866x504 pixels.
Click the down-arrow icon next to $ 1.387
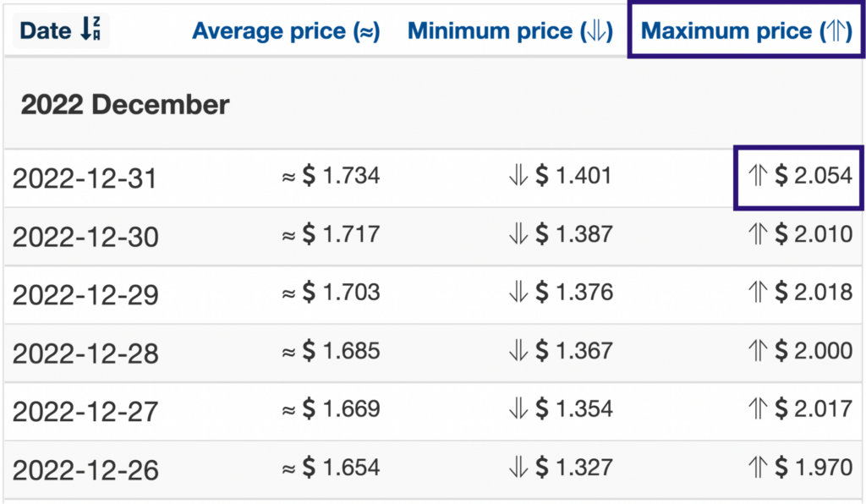pos(518,234)
